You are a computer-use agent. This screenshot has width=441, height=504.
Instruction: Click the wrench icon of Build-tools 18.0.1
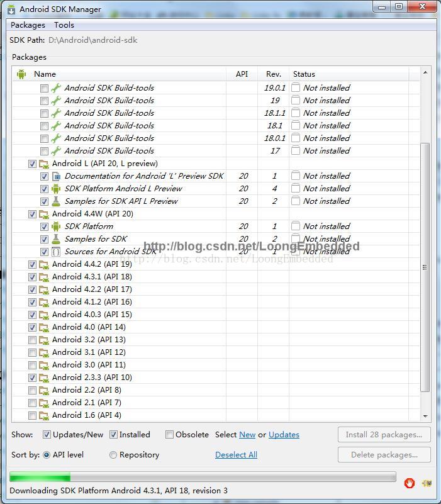[x=56, y=138]
